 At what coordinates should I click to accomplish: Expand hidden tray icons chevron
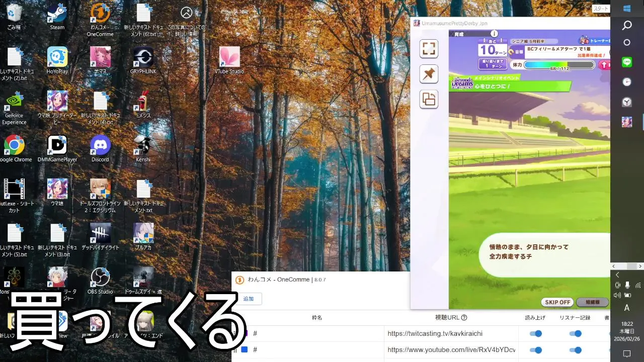point(617,275)
